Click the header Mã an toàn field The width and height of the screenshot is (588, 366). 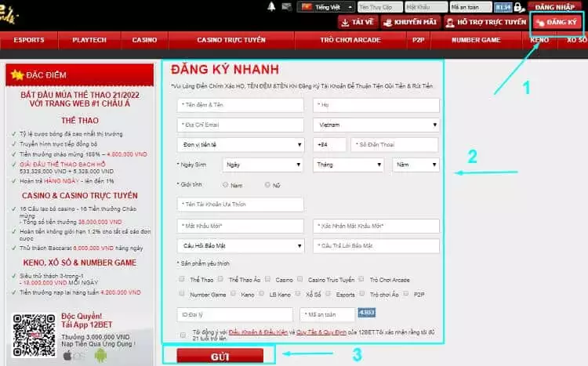coord(470,7)
